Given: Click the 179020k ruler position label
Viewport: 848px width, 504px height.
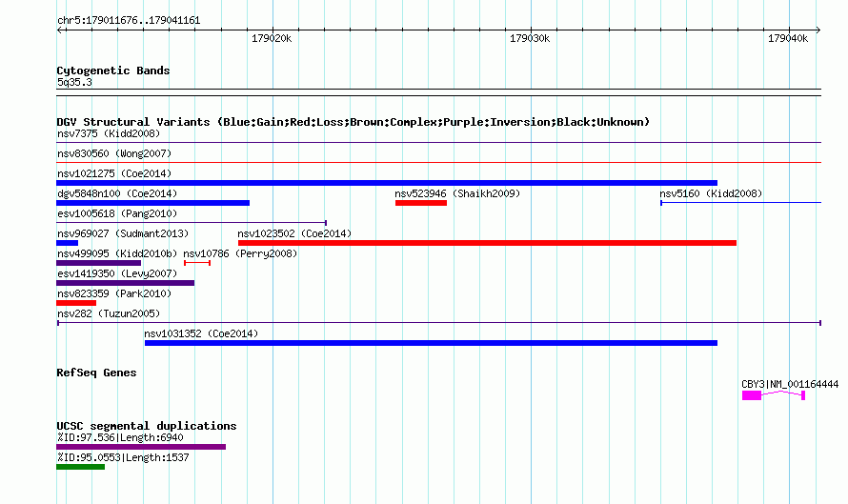Looking at the screenshot, I should pos(273,38).
